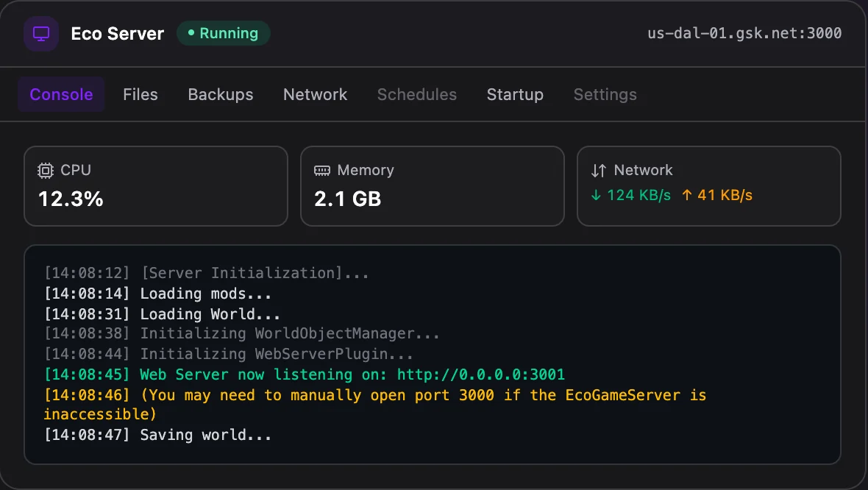Click the Eco Server title
This screenshot has width=868, height=490.
(x=118, y=34)
